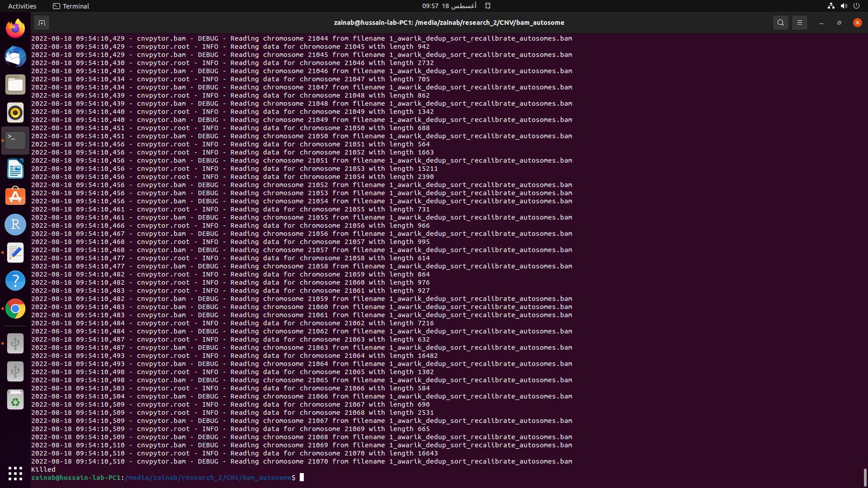868x488 pixels.
Task: Launch Ubuntu Software center
Action: (15, 197)
